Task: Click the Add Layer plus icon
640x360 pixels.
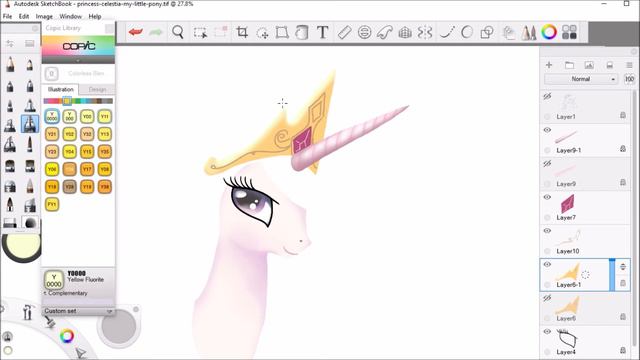Action: (x=549, y=65)
